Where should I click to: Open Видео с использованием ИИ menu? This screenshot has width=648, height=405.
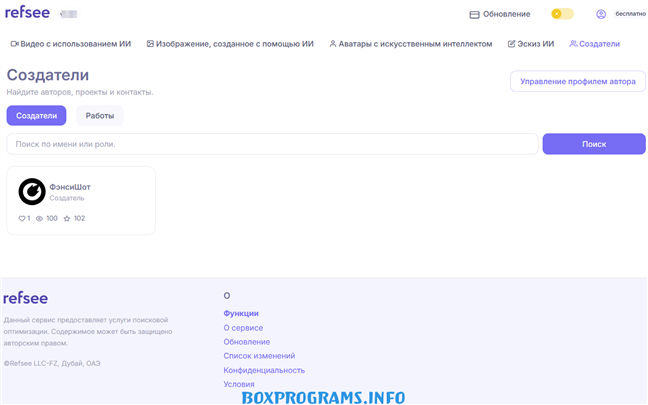73,44
